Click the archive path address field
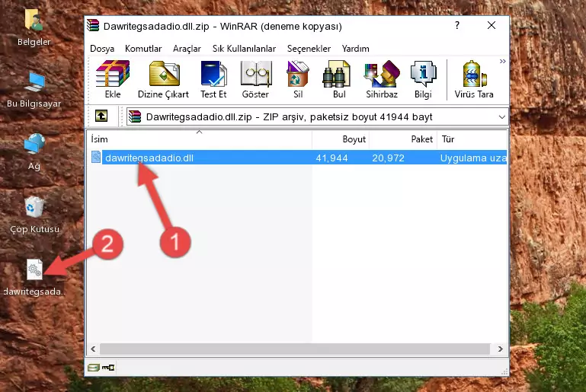The height and width of the screenshot is (392, 586). tap(317, 117)
